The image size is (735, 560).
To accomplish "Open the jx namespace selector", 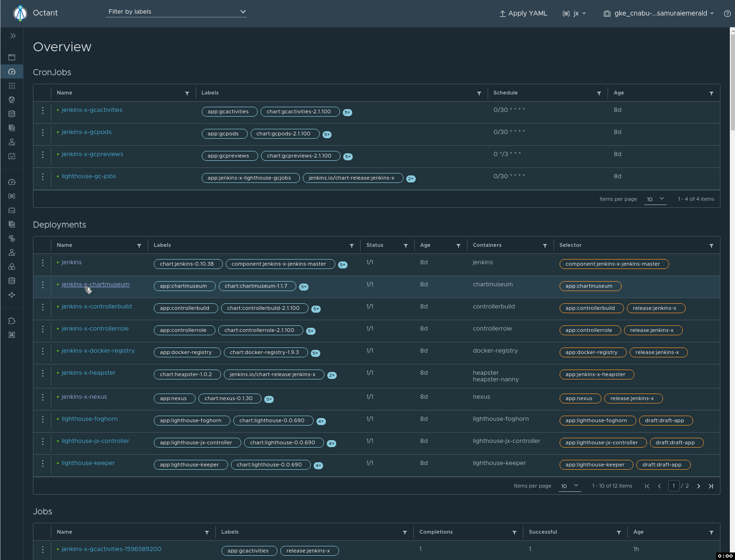I will tap(574, 14).
